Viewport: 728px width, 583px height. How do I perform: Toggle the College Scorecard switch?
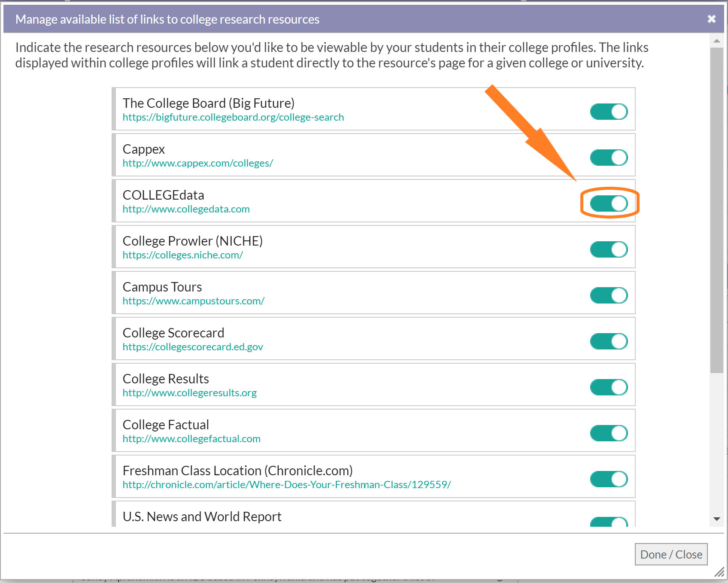coord(609,341)
